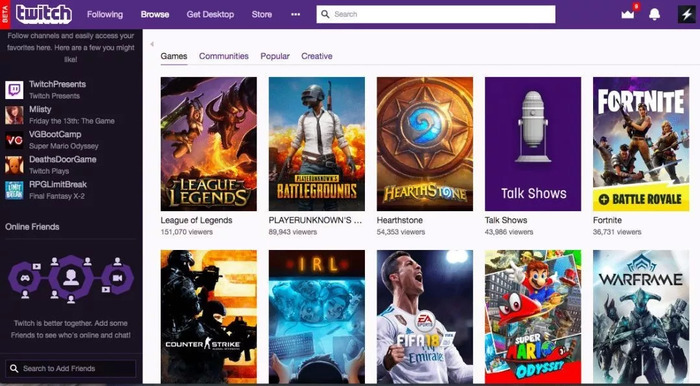Select the Popular tab
The image size is (700, 386).
[275, 56]
